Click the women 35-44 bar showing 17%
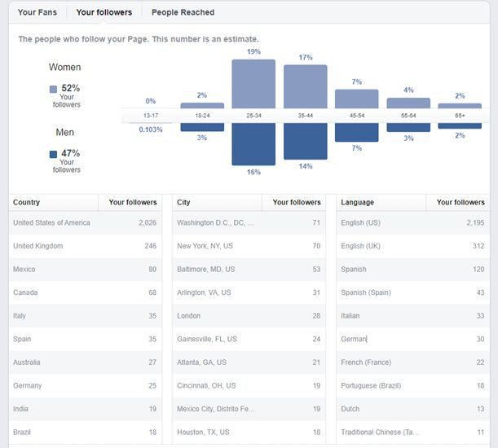498x448 pixels. (x=305, y=87)
